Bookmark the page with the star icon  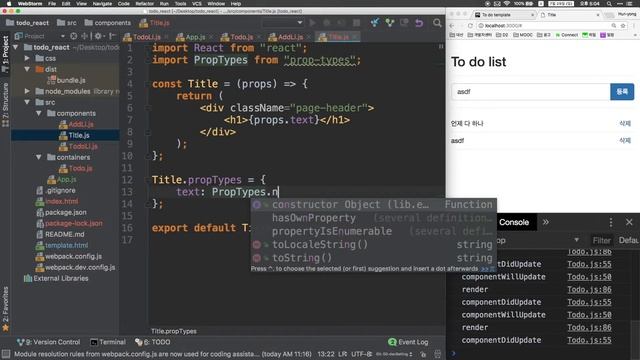click(x=623, y=25)
